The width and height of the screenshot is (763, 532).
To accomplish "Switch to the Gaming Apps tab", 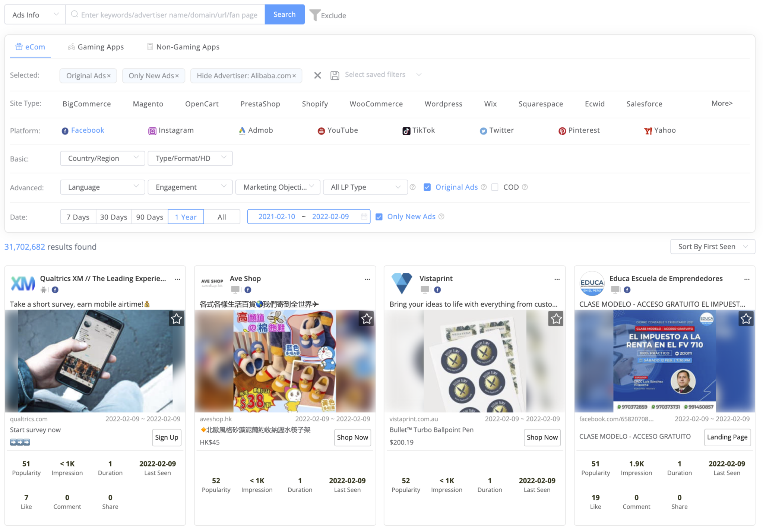I will coord(95,47).
